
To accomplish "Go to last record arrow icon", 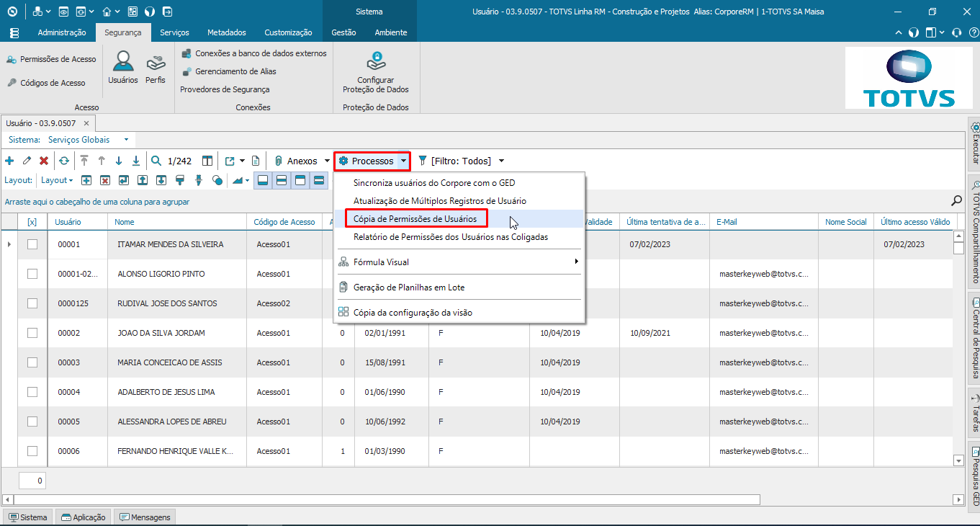I will point(136,161).
